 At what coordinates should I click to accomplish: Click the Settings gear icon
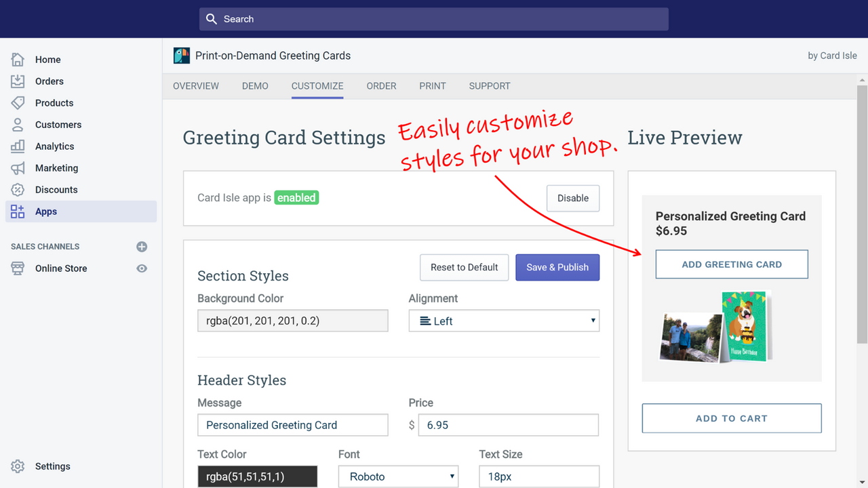pyautogui.click(x=18, y=466)
